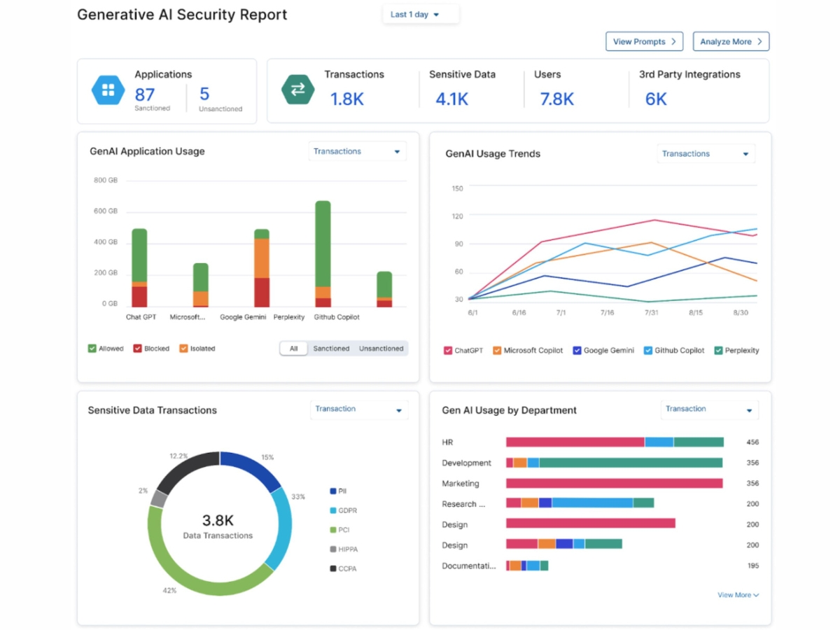This screenshot has width=840, height=630.
Task: Select the Unsanctioned filter tab
Action: click(381, 349)
